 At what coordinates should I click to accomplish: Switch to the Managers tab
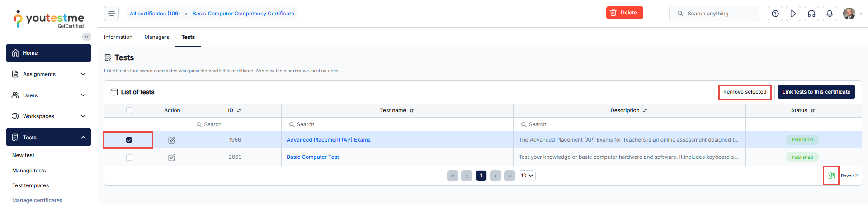(157, 37)
